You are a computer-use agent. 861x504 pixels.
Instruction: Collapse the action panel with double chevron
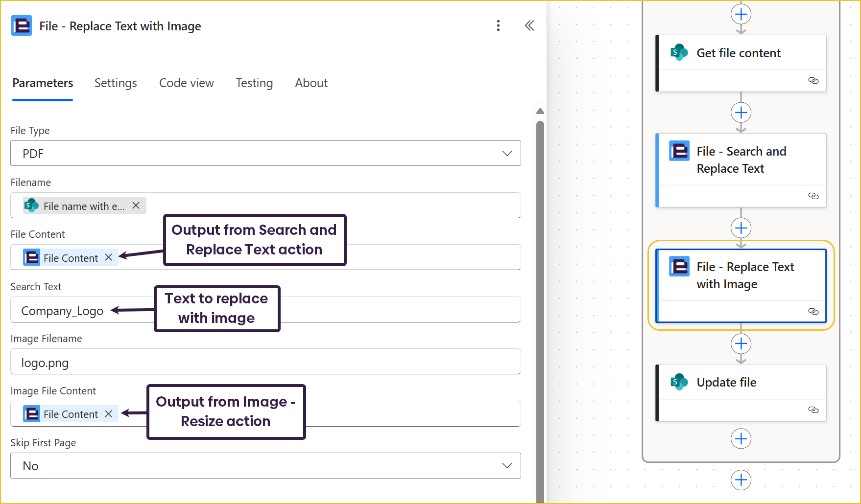coord(529,26)
